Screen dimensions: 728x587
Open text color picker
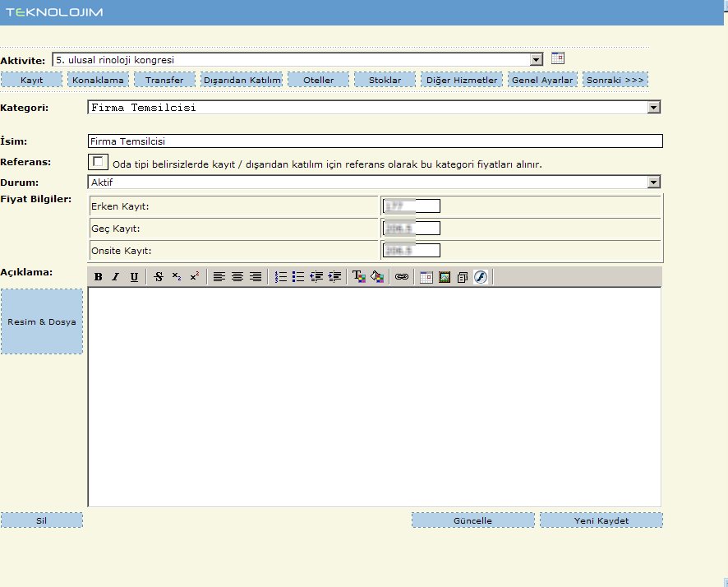coord(359,277)
